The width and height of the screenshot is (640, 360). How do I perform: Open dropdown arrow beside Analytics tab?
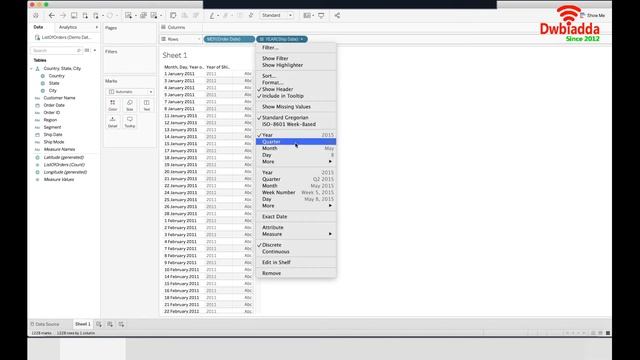pos(97,27)
